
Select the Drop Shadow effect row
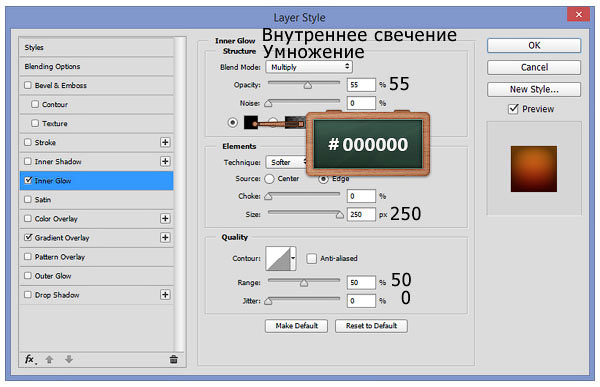pyautogui.click(x=96, y=295)
